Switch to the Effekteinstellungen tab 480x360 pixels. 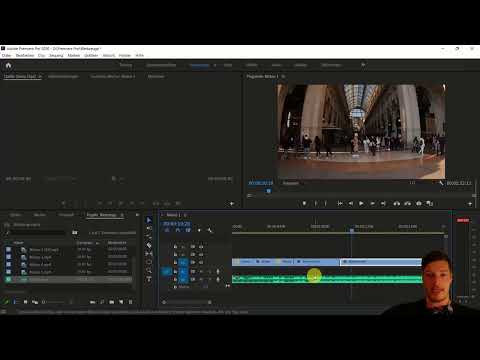[x=63, y=76]
